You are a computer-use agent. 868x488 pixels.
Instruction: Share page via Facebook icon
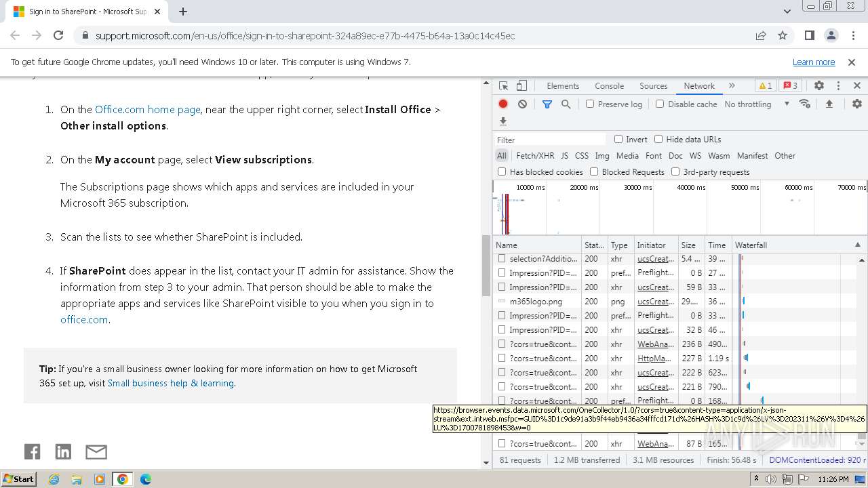click(x=32, y=451)
